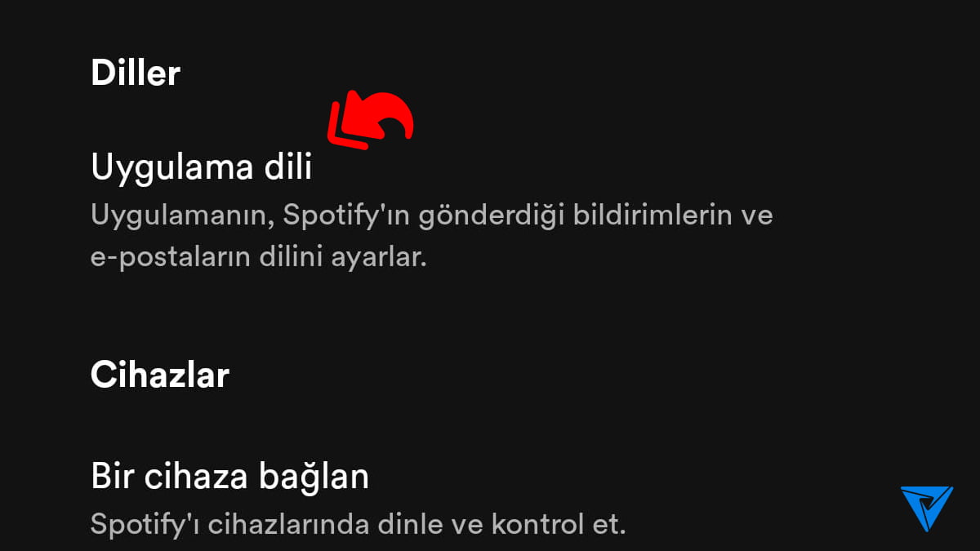This screenshot has height=551, width=980.
Task: Click the app language description starting with Uygulamanın
Action: tap(431, 237)
